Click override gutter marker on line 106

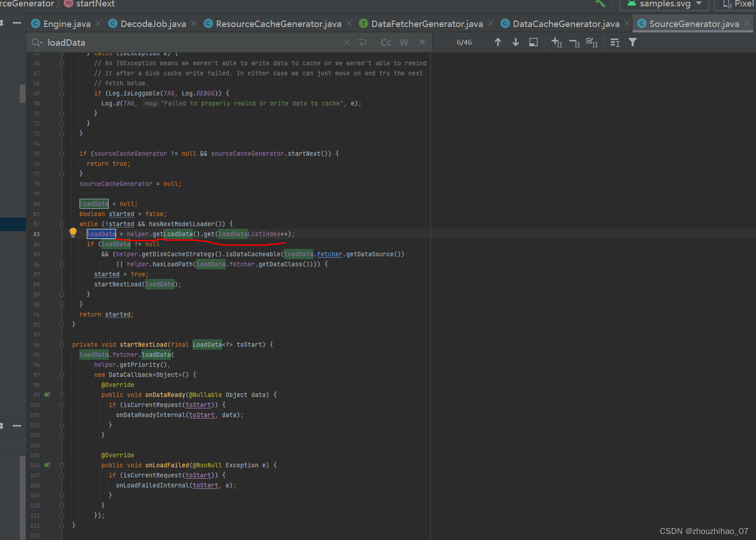(x=47, y=465)
